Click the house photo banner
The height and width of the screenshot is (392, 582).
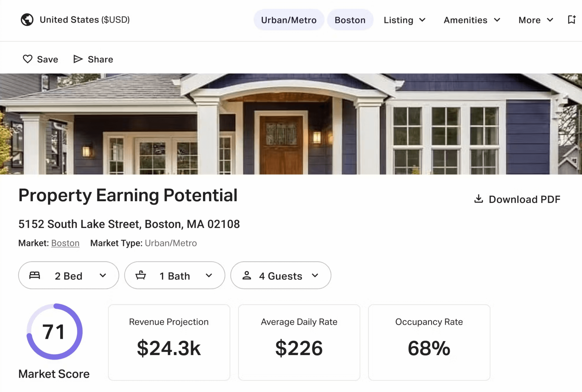pyautogui.click(x=291, y=124)
